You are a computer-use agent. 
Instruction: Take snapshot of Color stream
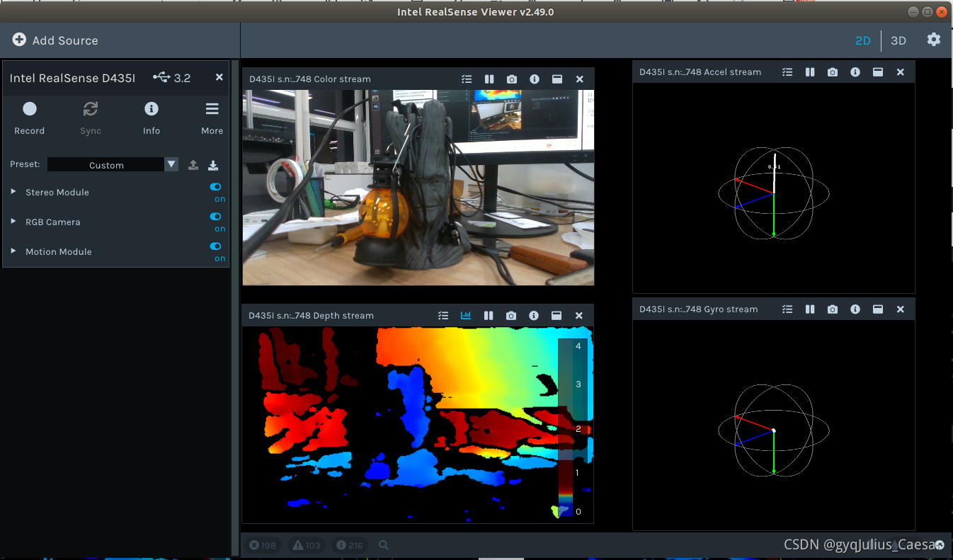pos(512,79)
